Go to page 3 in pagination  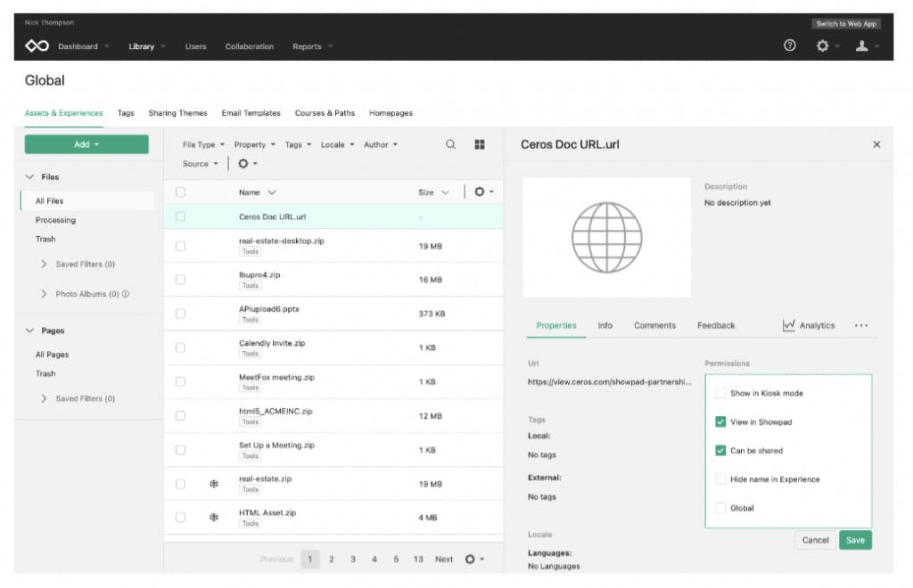coord(353,559)
